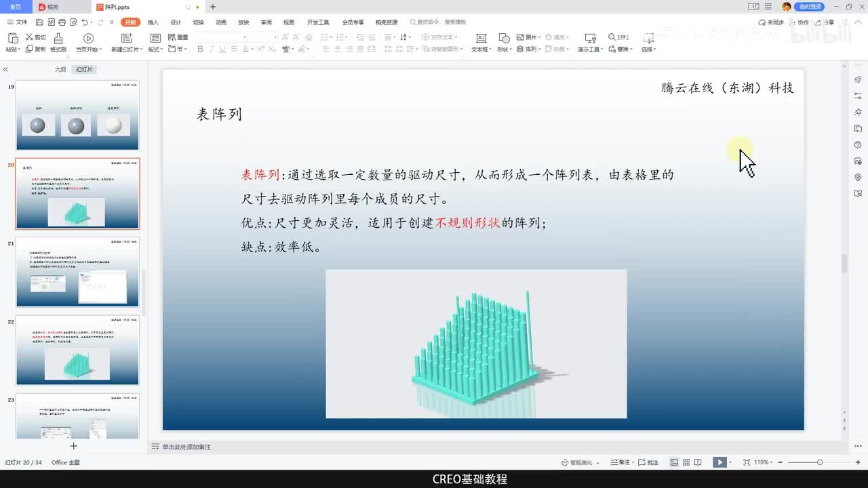Open the font size dropdown
This screenshot has width=868, height=488.
coord(275,37)
